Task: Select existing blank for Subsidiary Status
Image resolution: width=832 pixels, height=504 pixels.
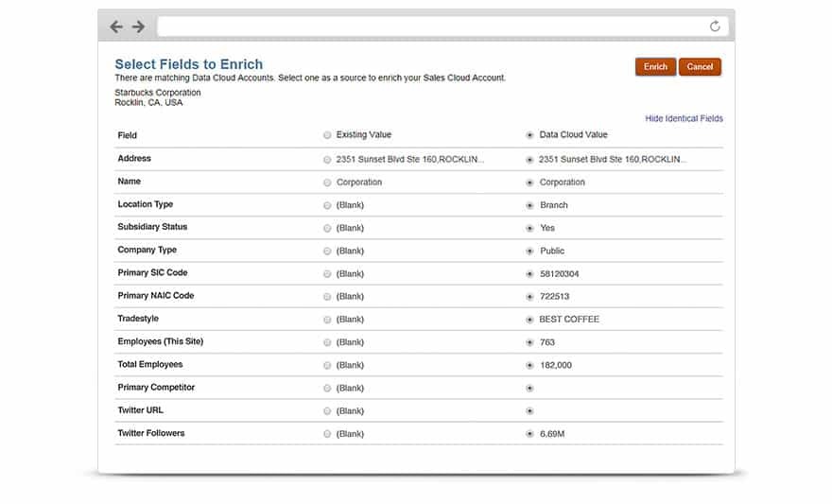Action: coord(327,228)
